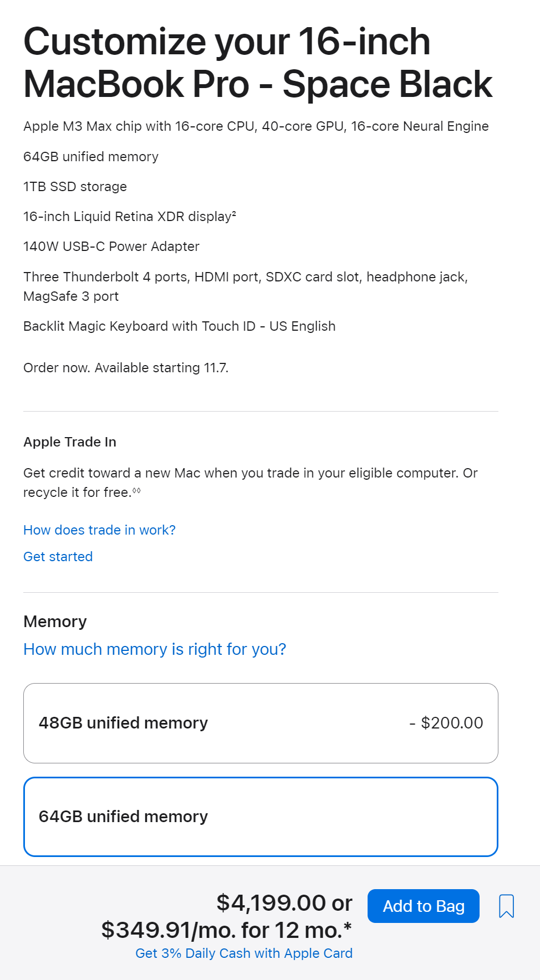Click the Apple M3 Max chip spec line
Viewport: 540px width, 980px height.
(x=256, y=126)
